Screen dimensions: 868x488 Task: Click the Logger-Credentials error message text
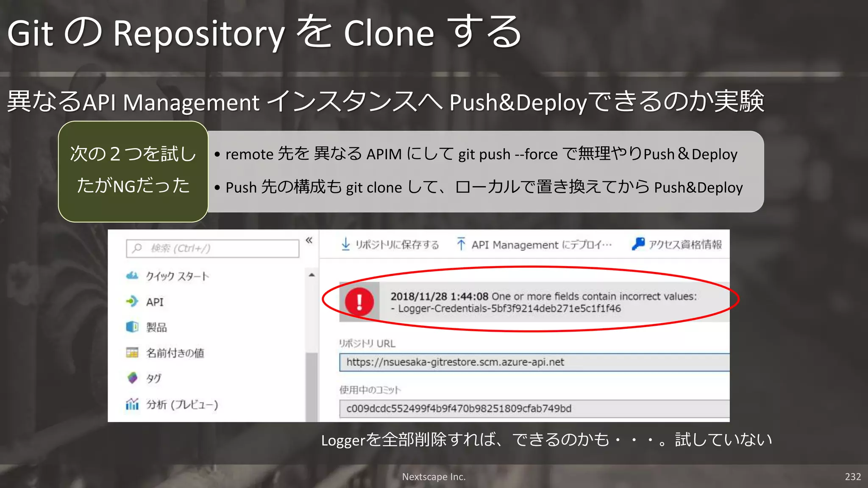pyautogui.click(x=506, y=308)
